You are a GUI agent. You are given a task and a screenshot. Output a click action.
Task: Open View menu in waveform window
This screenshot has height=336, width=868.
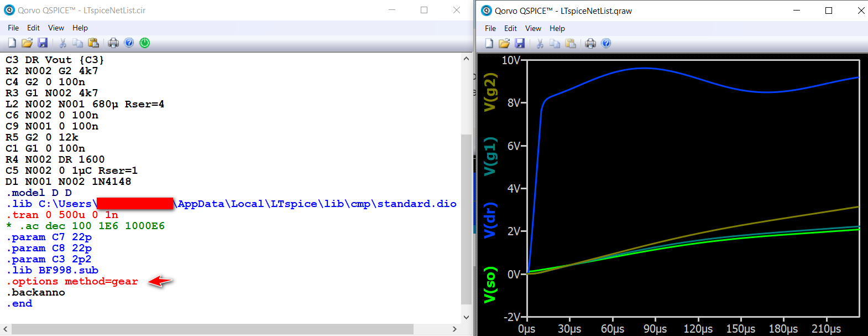coord(533,28)
